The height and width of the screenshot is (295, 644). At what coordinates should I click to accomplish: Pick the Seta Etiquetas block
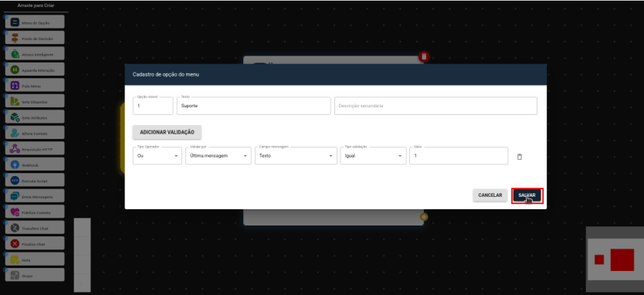(35, 101)
